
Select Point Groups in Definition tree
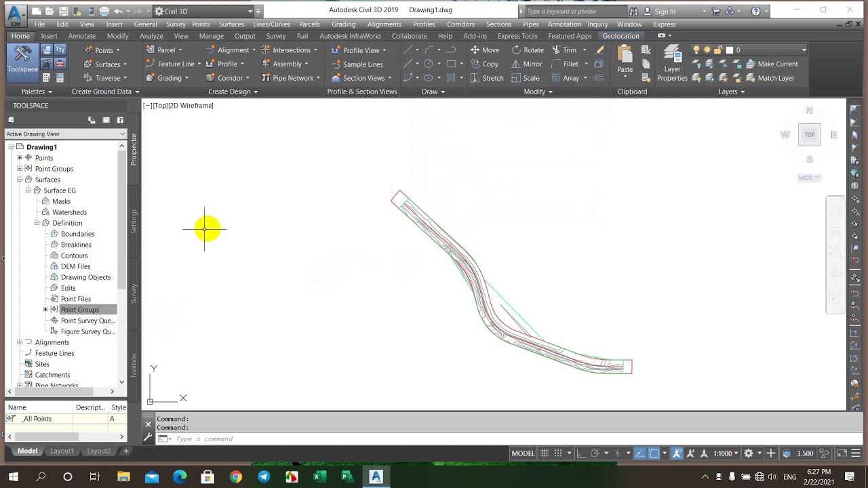80,310
